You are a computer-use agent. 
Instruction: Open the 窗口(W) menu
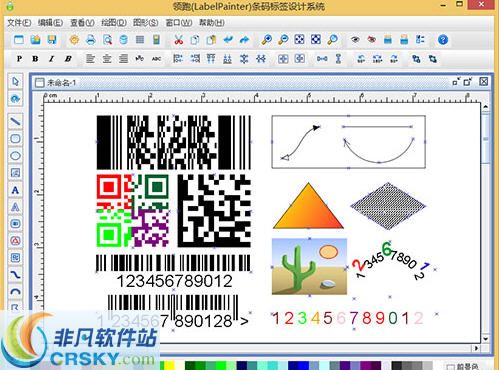tap(179, 23)
